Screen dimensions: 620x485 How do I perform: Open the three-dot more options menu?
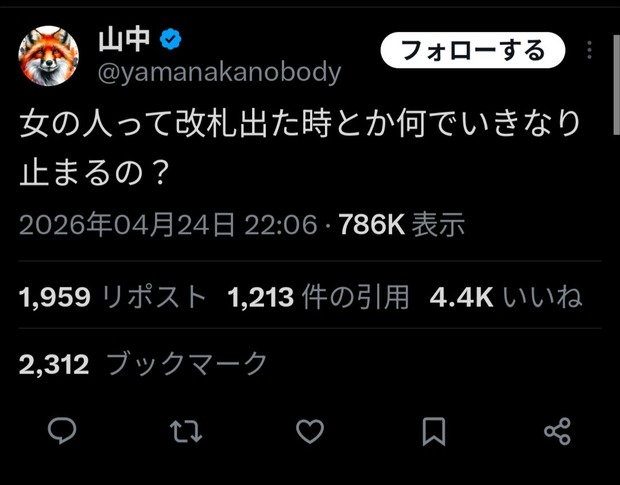pyautogui.click(x=590, y=50)
